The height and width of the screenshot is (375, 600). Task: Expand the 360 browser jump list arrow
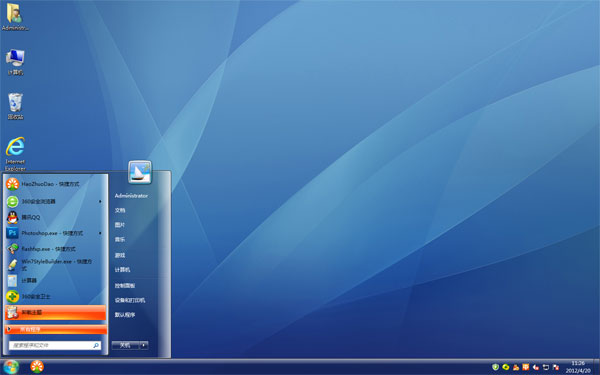pyautogui.click(x=100, y=201)
